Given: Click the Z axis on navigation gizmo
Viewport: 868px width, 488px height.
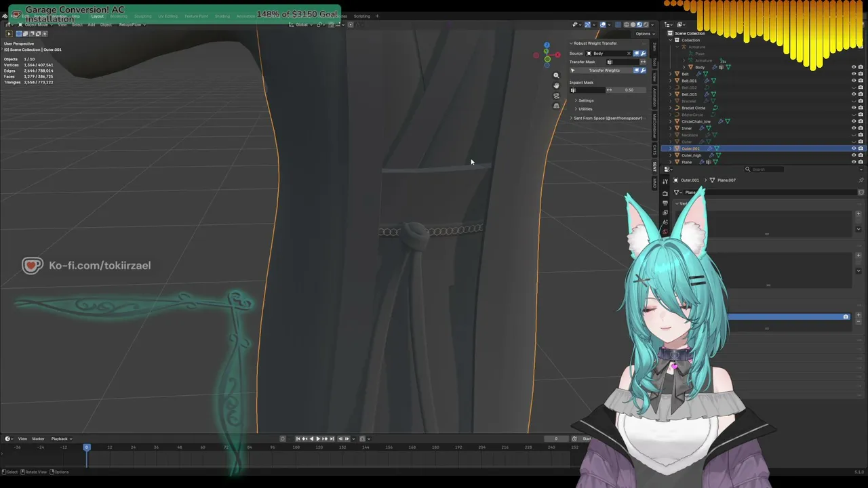Looking at the screenshot, I should coord(547,45).
